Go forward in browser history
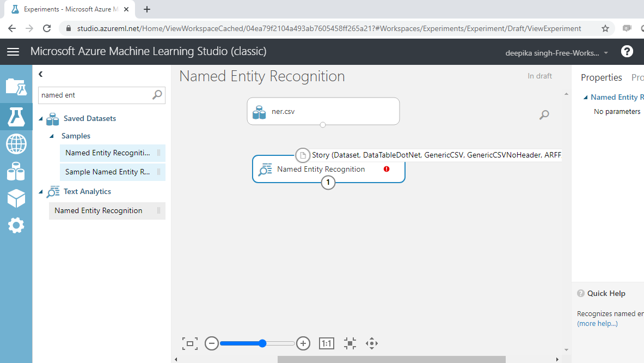Screen dimensions: 644x363 29,28
